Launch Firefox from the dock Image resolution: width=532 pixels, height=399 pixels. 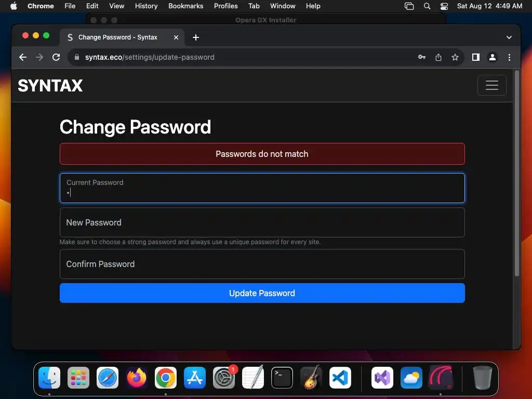[x=137, y=378]
